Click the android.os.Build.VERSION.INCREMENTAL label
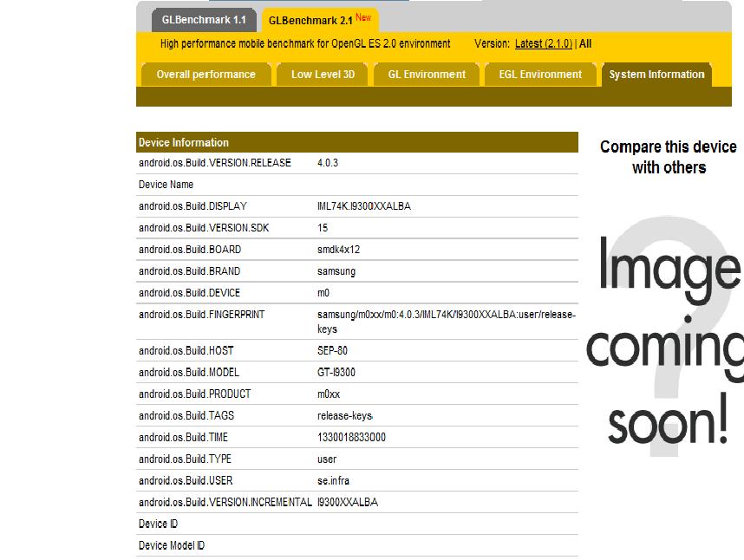Screen dimensions: 744x560 [225, 502]
